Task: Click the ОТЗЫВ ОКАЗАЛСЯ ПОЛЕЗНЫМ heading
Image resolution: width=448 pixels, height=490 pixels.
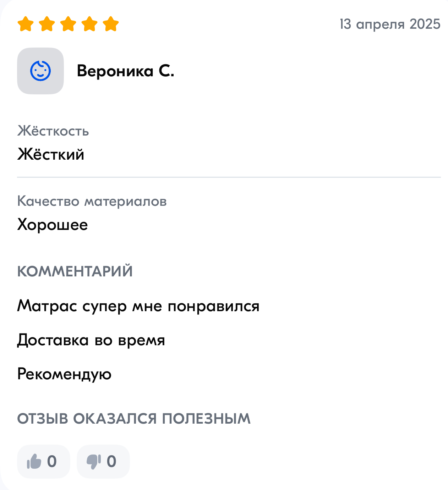Action: coord(134,419)
